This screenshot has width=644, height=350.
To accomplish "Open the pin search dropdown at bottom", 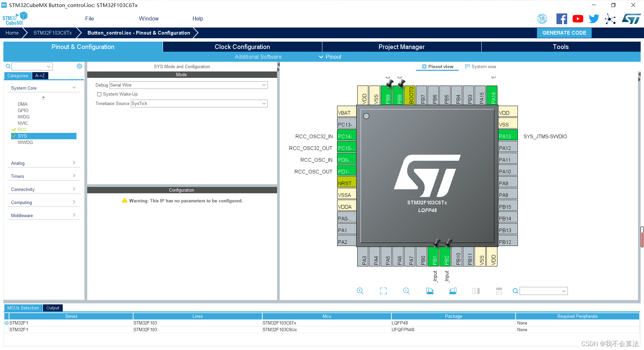I will [x=543, y=291].
